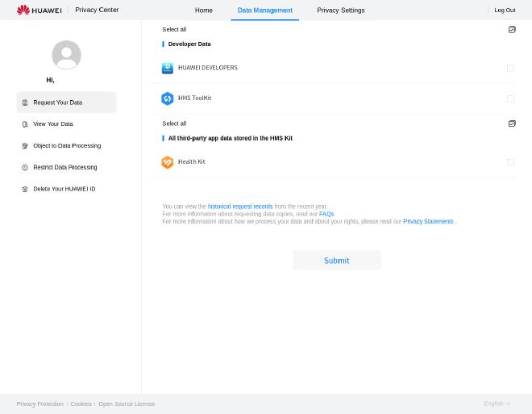532x414 pixels.
Task: Select Delete Your HUAWEI ID in sidebar
Action: (66, 189)
